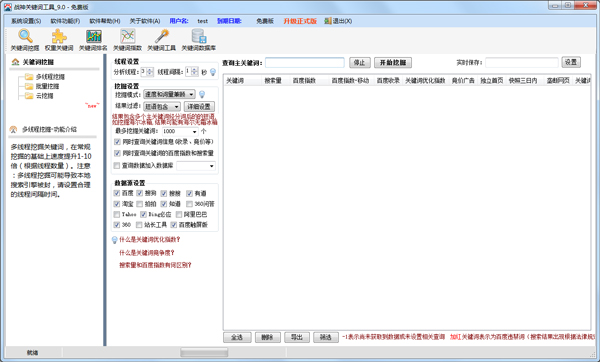Open the database selection dropdown after 查询数据加入数据库
This screenshot has height=362, width=600.
tap(196, 166)
